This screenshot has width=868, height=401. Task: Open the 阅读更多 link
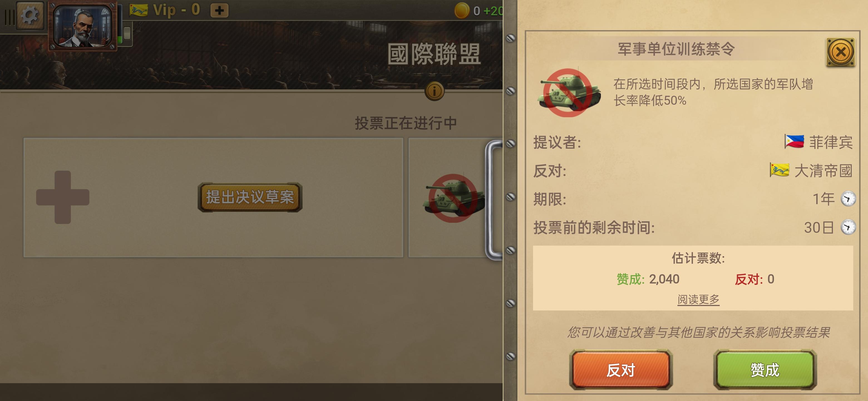698,299
